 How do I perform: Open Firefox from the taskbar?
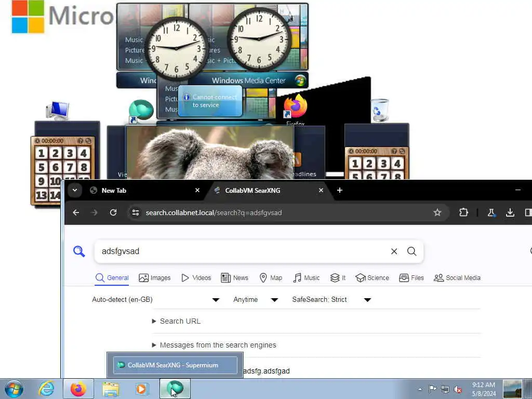tap(78, 389)
